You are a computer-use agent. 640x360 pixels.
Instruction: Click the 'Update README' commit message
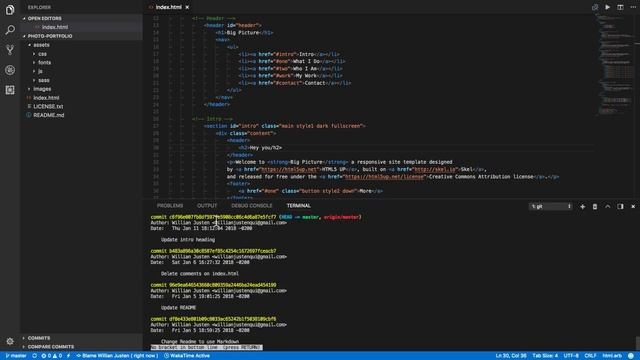coord(178,307)
